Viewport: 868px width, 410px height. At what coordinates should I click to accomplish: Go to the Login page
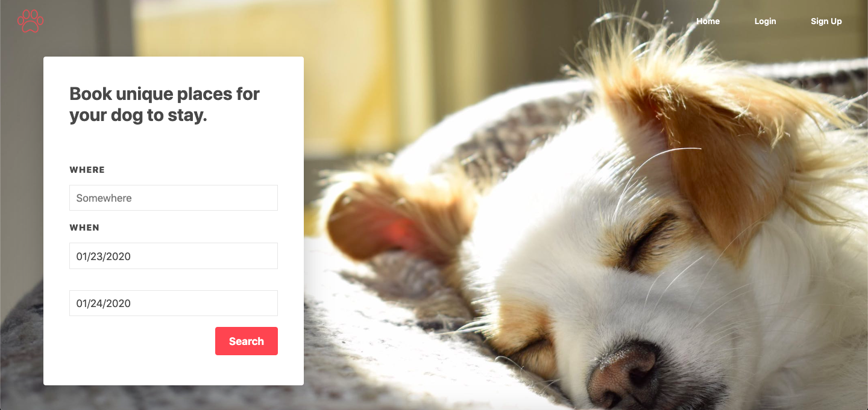tap(765, 21)
